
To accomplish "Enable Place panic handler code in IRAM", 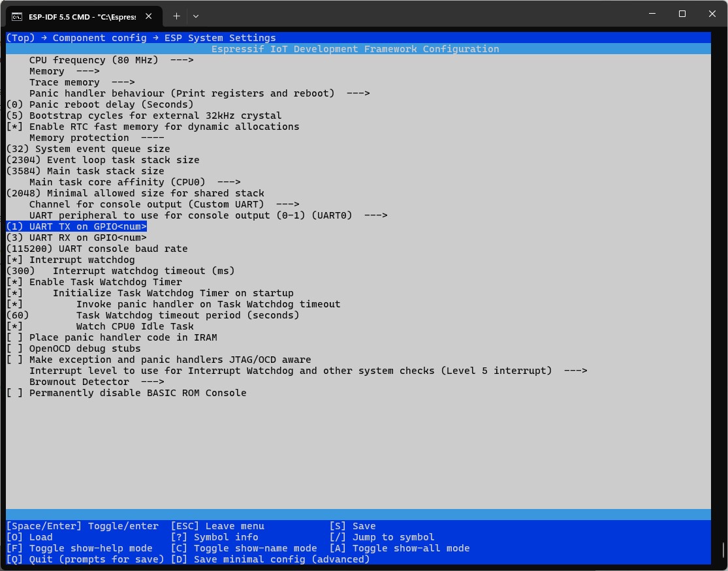I will 112,337.
